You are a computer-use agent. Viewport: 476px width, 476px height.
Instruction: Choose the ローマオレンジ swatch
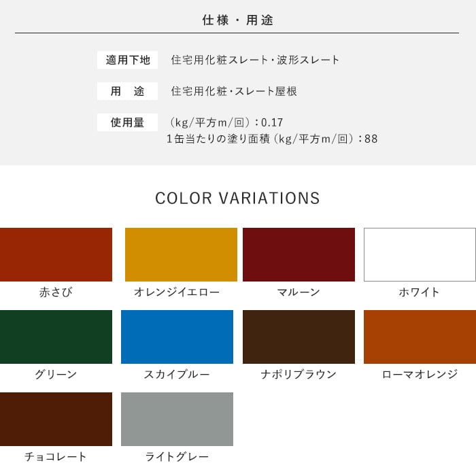point(420,337)
